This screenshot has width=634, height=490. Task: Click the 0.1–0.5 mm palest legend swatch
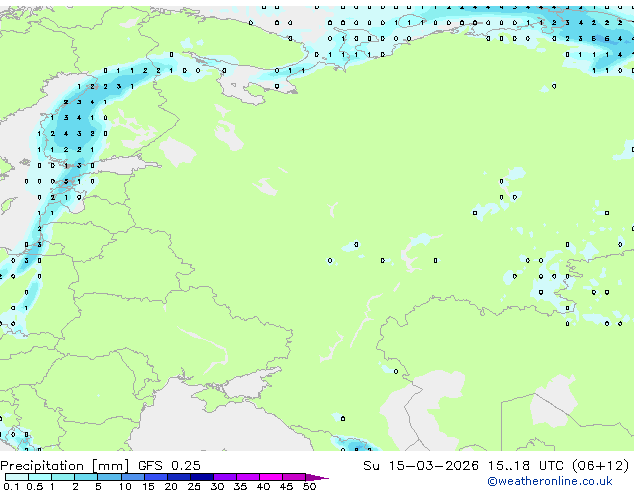click(17, 477)
